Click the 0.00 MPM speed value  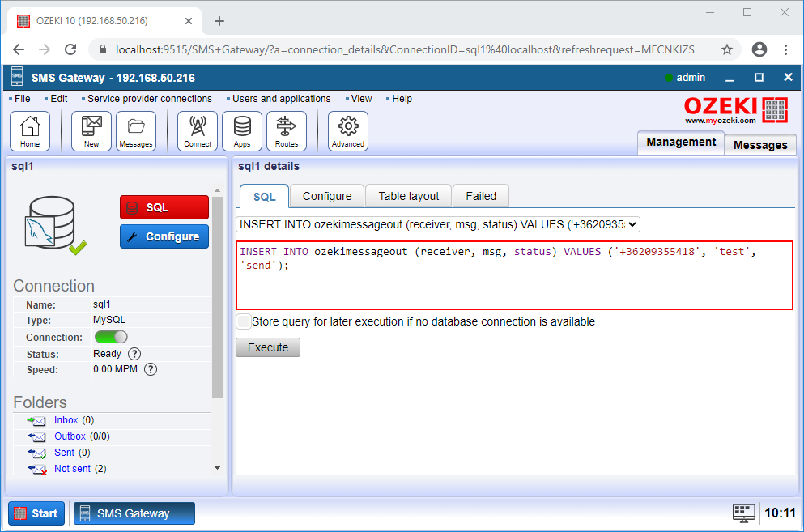tap(115, 369)
